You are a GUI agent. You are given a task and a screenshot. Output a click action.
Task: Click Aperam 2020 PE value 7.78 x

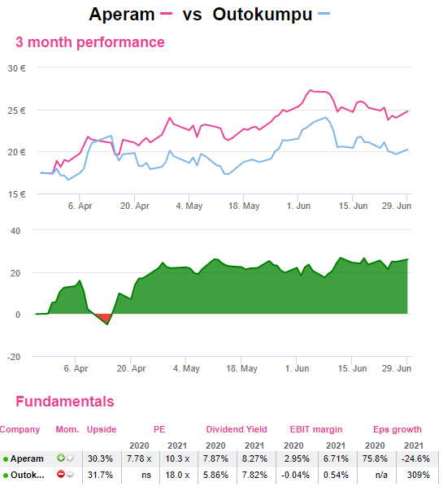point(139,458)
